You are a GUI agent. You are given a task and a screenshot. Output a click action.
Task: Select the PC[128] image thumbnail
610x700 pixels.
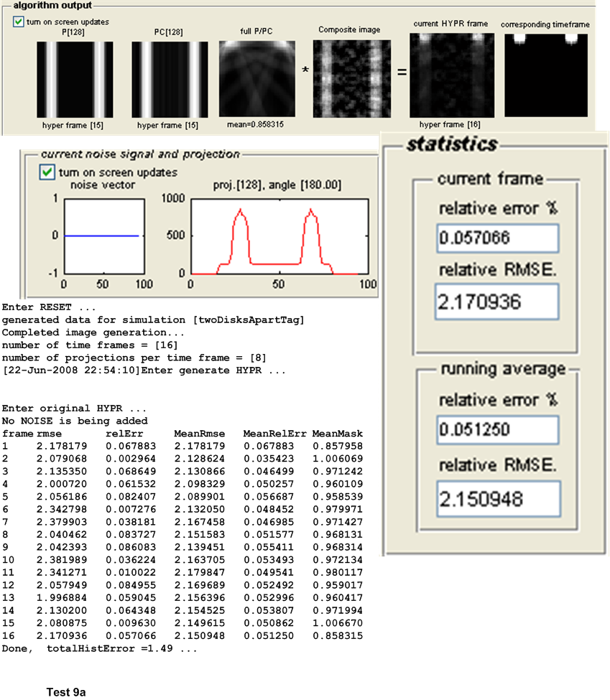[170, 78]
